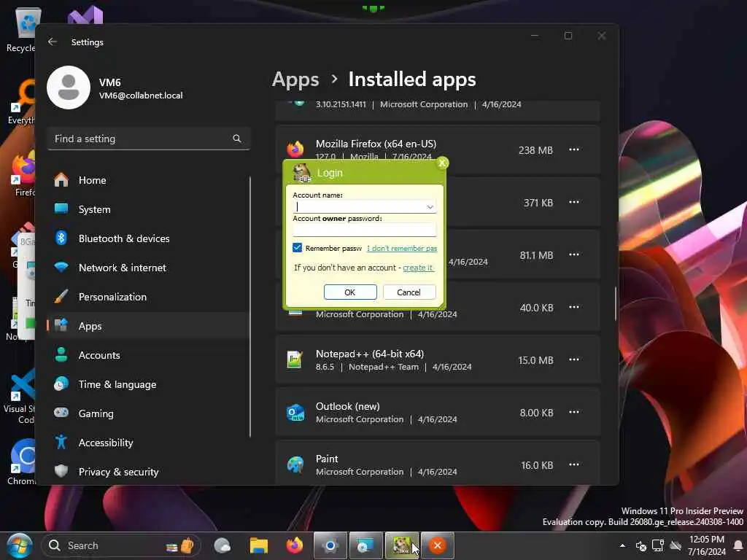
Task: Open more options for Mozilla Firefox
Action: [574, 150]
